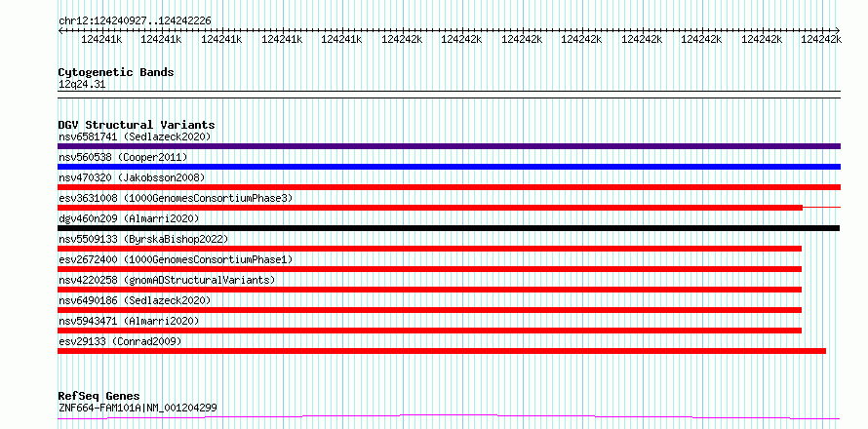Open variant nsv5509133 (ByrskaBishop2022) label
Screen dimensions: 868x429
tap(143, 239)
